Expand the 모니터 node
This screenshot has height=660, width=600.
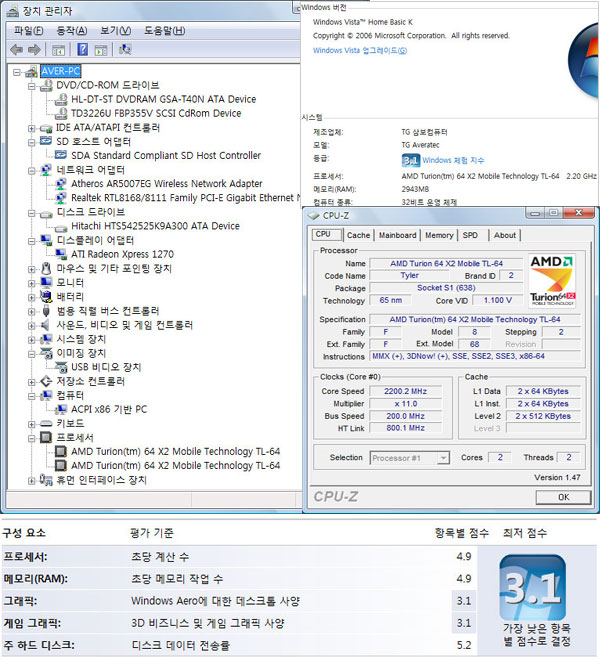(x=31, y=283)
